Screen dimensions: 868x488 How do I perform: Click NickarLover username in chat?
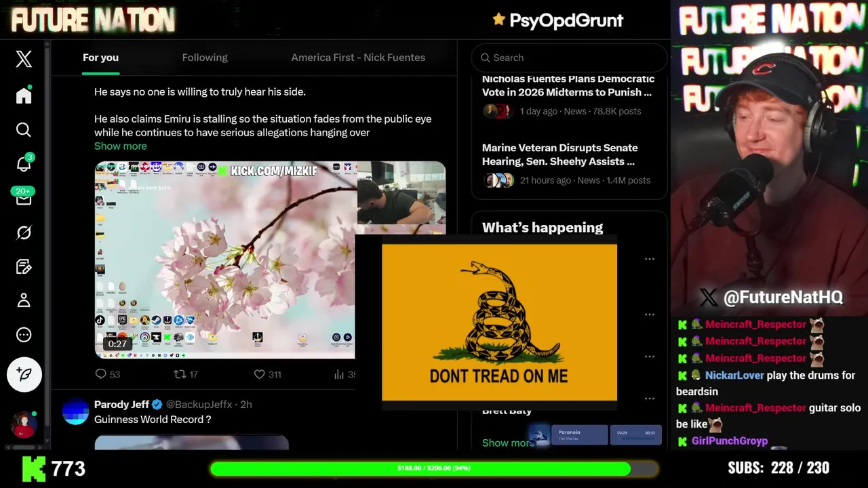(734, 375)
